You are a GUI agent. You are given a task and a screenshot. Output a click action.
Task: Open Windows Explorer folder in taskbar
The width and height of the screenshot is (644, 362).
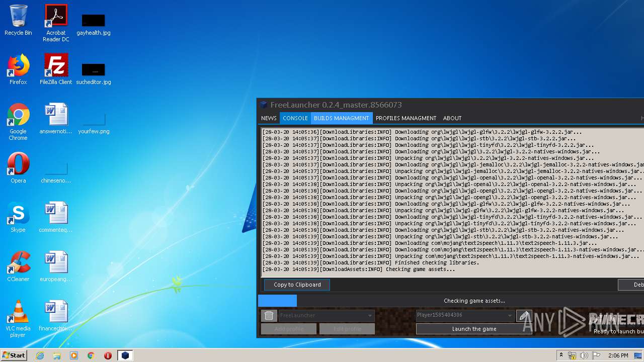57,355
